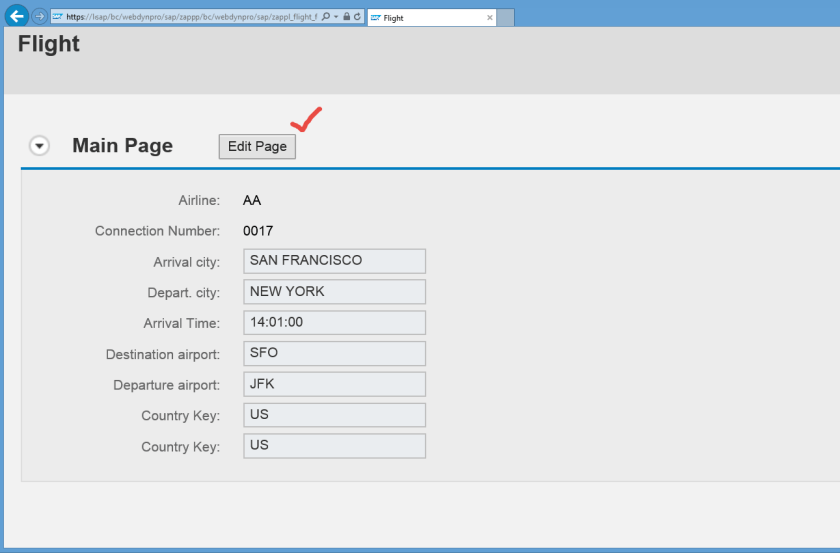840x553 pixels.
Task: Click the browser back arrow button
Action: [16, 16]
